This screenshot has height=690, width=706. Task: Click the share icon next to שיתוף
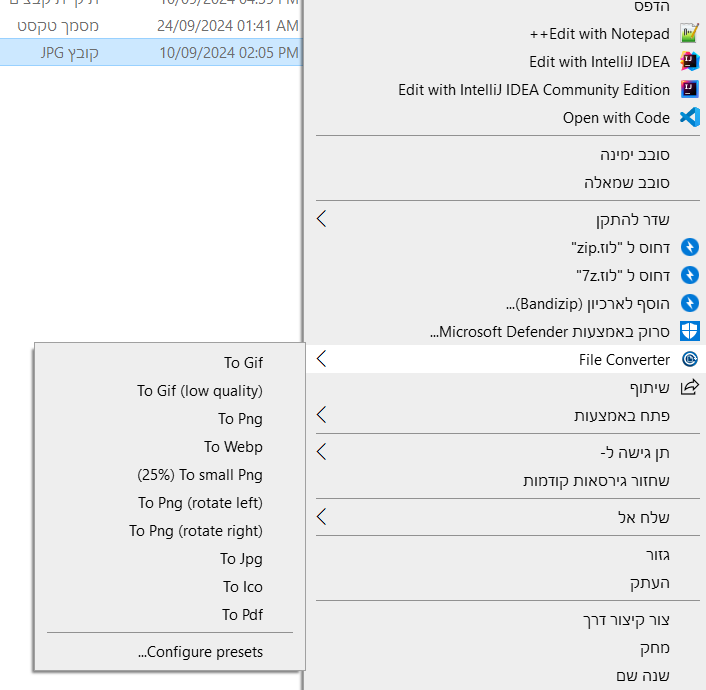[x=689, y=387]
